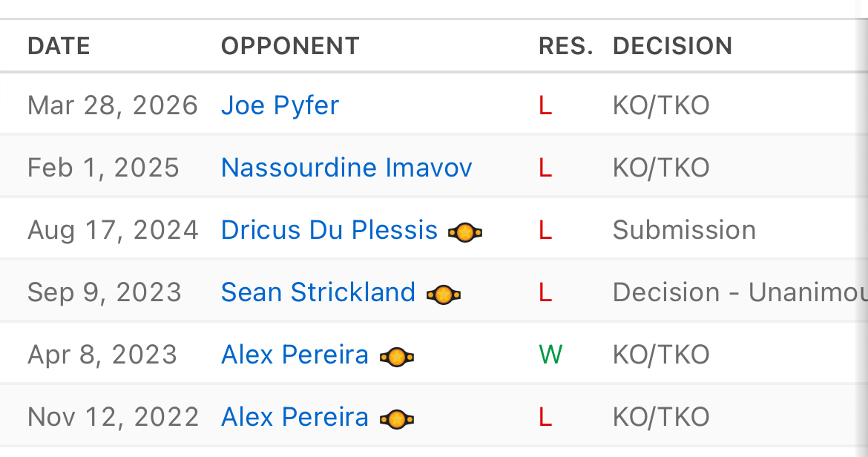
Task: Select the DECISION column header
Action: (673, 46)
